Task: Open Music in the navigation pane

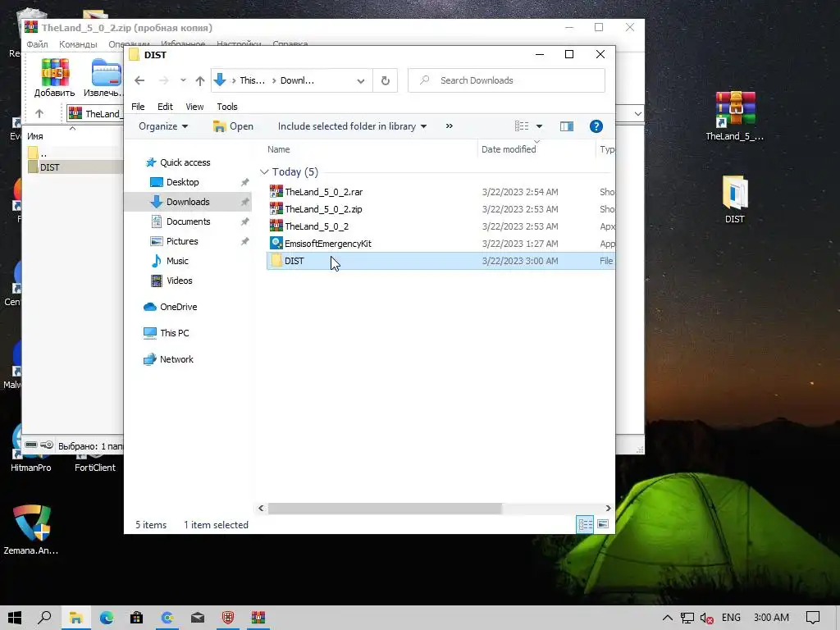Action: [177, 261]
